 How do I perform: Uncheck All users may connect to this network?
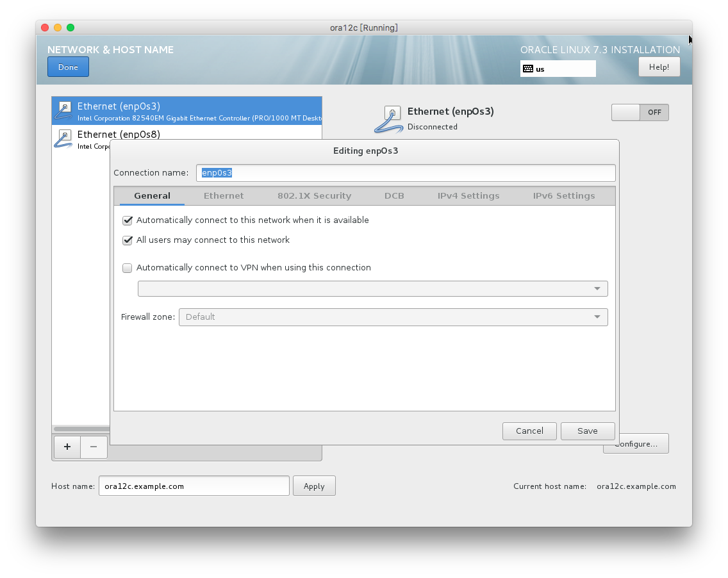(x=128, y=240)
